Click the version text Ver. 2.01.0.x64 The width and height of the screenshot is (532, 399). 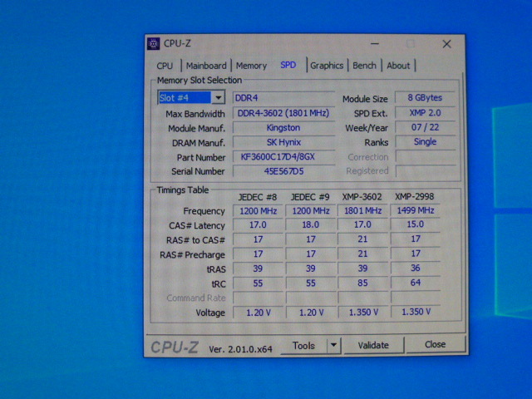pos(240,349)
